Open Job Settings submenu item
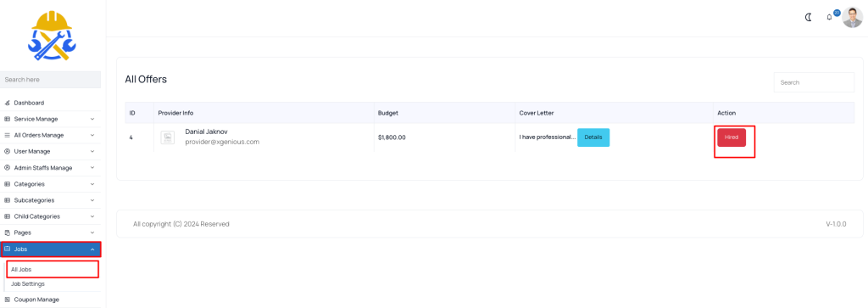This screenshot has height=308, width=868. pyautogui.click(x=28, y=283)
